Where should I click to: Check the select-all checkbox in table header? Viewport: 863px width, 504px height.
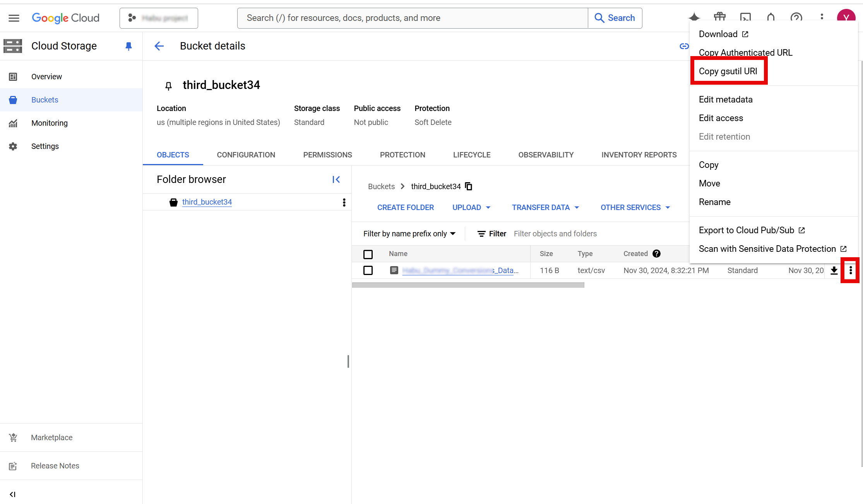tap(368, 254)
